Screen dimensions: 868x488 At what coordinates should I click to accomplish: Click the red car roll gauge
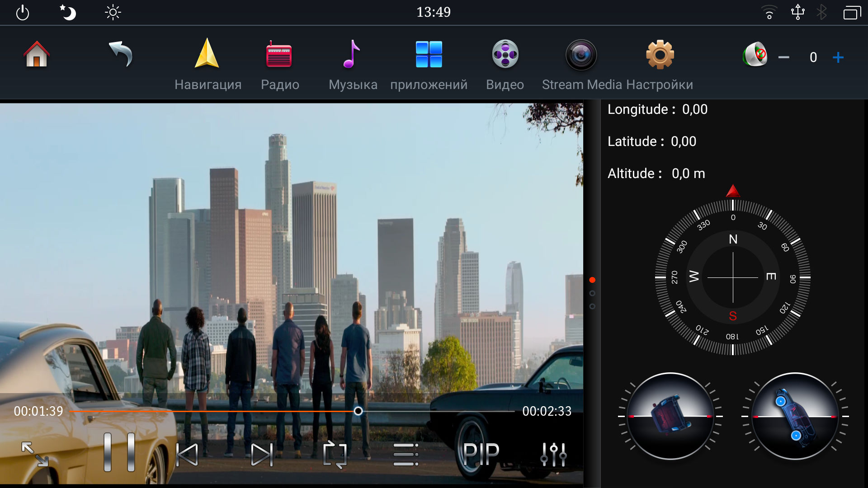click(670, 416)
